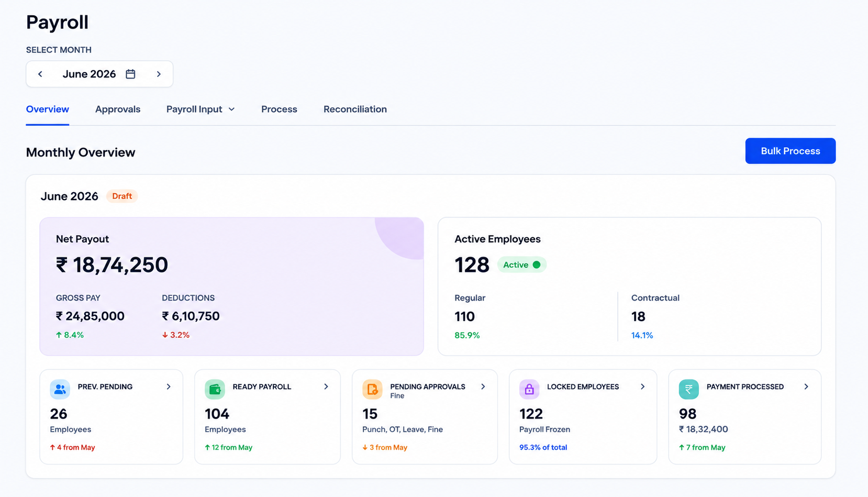Click the Payment Processed rupee icon

[689, 389]
